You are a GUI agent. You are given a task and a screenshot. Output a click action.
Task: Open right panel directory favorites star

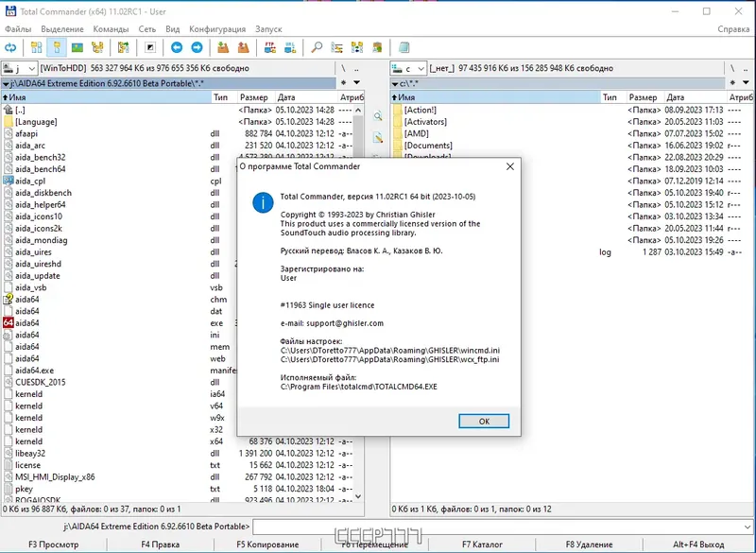pos(732,83)
